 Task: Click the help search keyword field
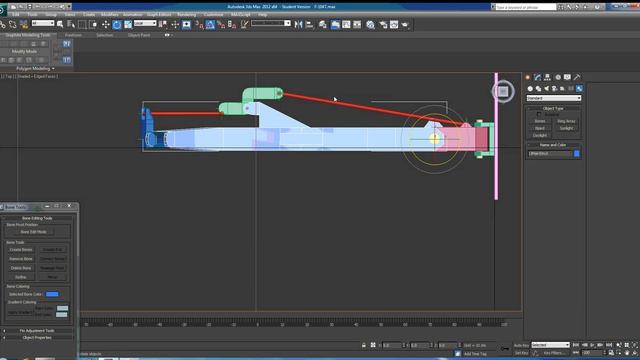[x=525, y=7]
